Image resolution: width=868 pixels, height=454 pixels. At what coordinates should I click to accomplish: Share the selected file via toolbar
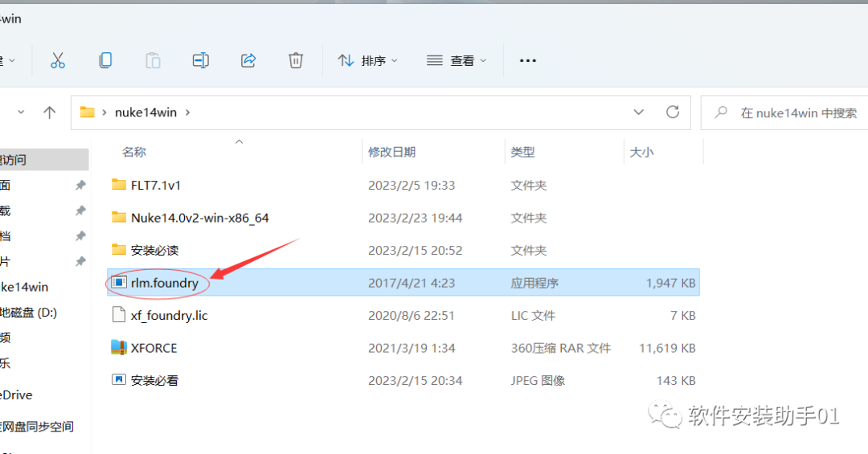(248, 60)
